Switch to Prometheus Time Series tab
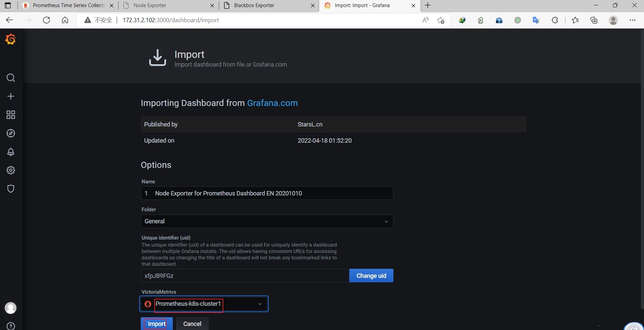The height and width of the screenshot is (330, 644). [x=68, y=5]
